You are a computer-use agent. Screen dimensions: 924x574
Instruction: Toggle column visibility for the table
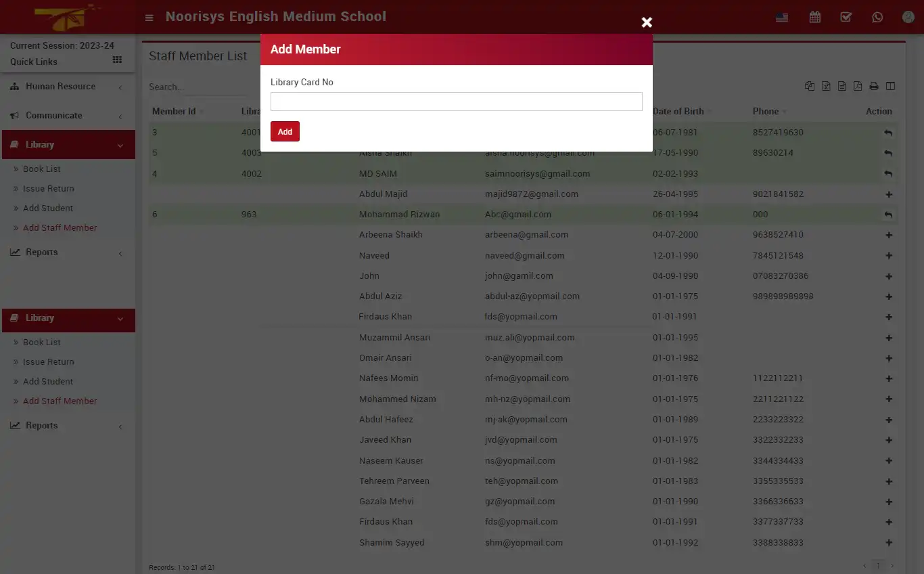pyautogui.click(x=890, y=86)
